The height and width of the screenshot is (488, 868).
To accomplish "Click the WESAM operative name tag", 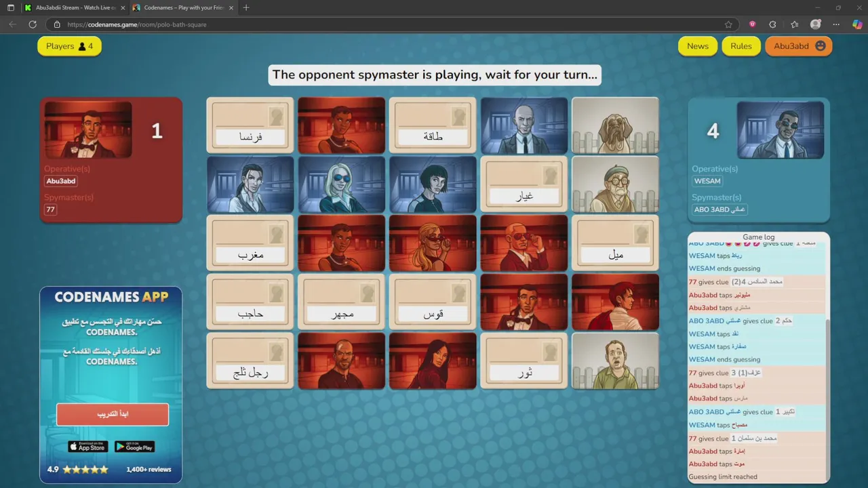I will coord(707,181).
